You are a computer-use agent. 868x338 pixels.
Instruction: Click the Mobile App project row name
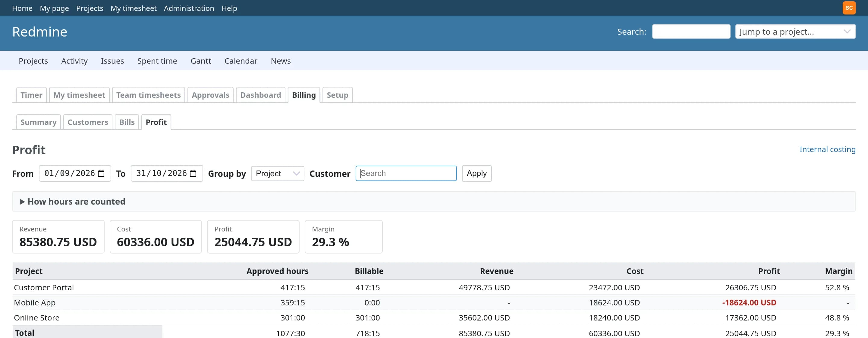click(x=35, y=303)
